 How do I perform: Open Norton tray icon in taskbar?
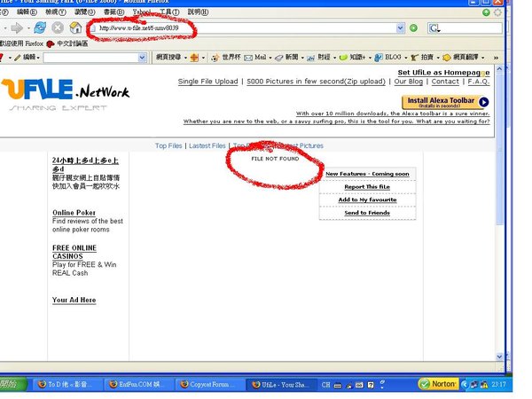click(438, 384)
